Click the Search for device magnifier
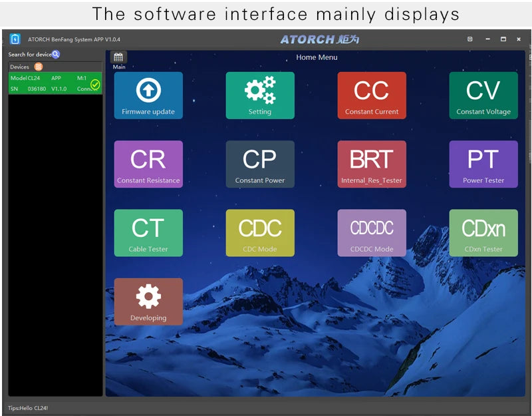The height and width of the screenshot is (416, 532). pyautogui.click(x=56, y=55)
